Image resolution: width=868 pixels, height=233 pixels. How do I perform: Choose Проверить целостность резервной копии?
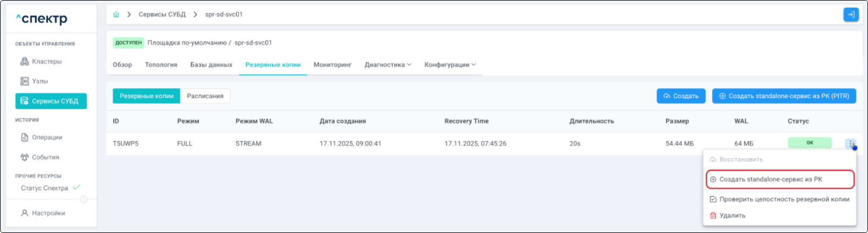coord(784,199)
